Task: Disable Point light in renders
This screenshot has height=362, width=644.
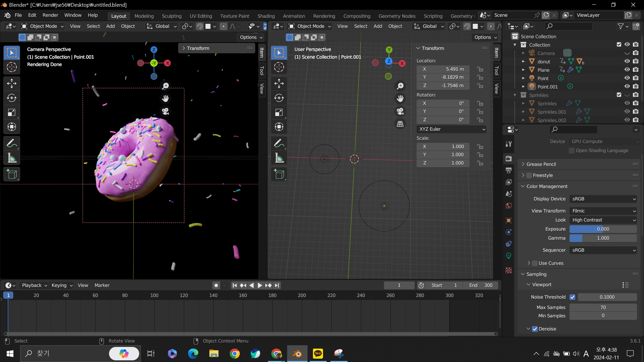Action: (x=636, y=78)
